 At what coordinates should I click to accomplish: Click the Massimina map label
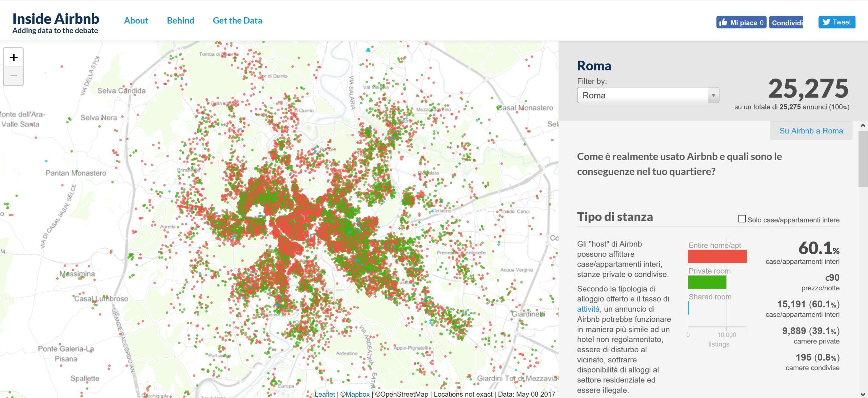click(77, 274)
